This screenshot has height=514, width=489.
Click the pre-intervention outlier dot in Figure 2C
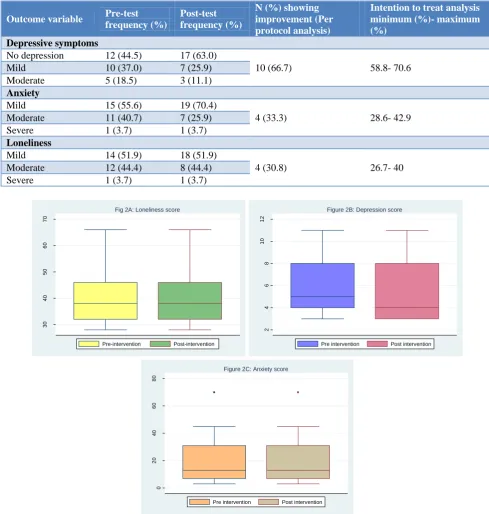click(214, 392)
